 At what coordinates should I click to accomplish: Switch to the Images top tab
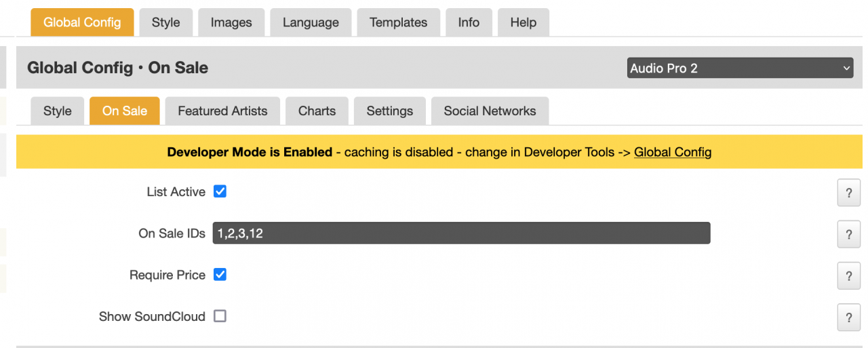click(231, 22)
